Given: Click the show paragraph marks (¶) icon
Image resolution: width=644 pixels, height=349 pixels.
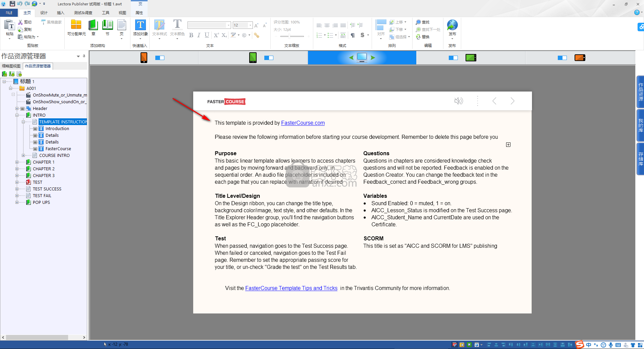Looking at the screenshot, I should pyautogui.click(x=353, y=35).
